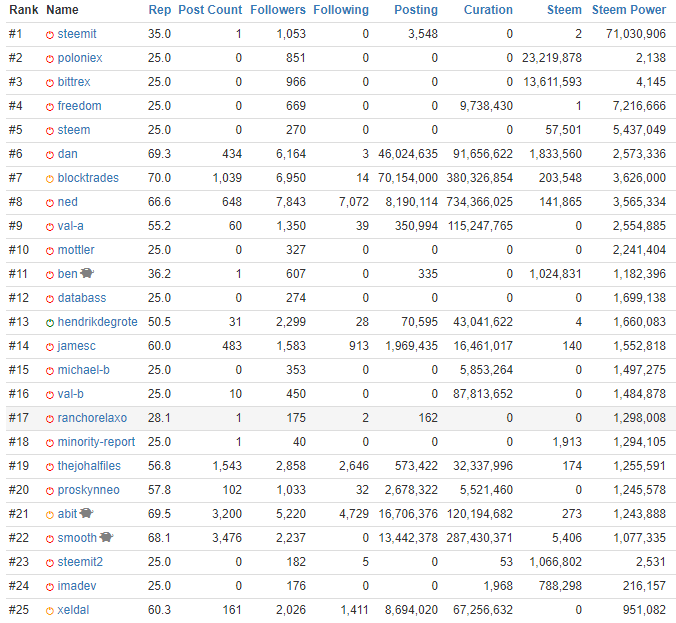Open the jamesc account link

76,346
